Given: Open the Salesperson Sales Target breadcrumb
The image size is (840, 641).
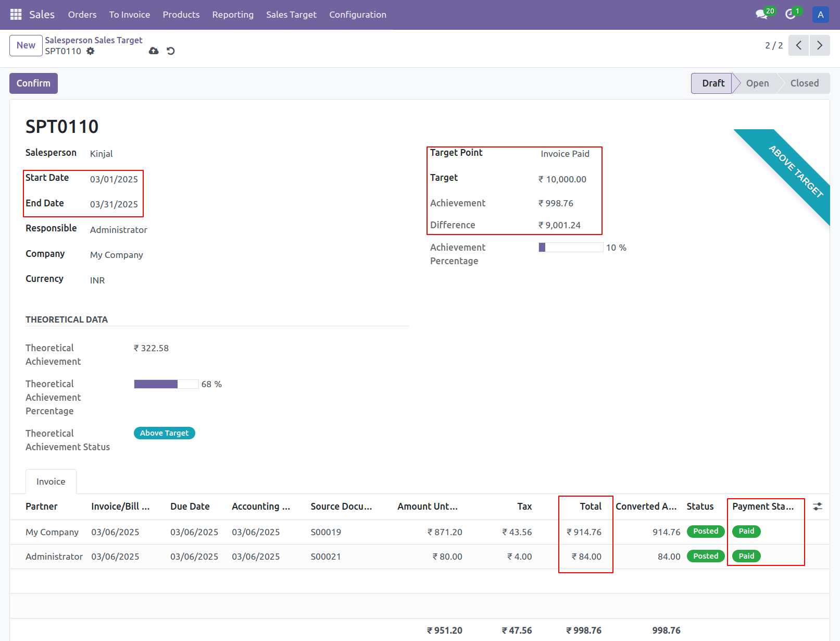Looking at the screenshot, I should click(93, 40).
